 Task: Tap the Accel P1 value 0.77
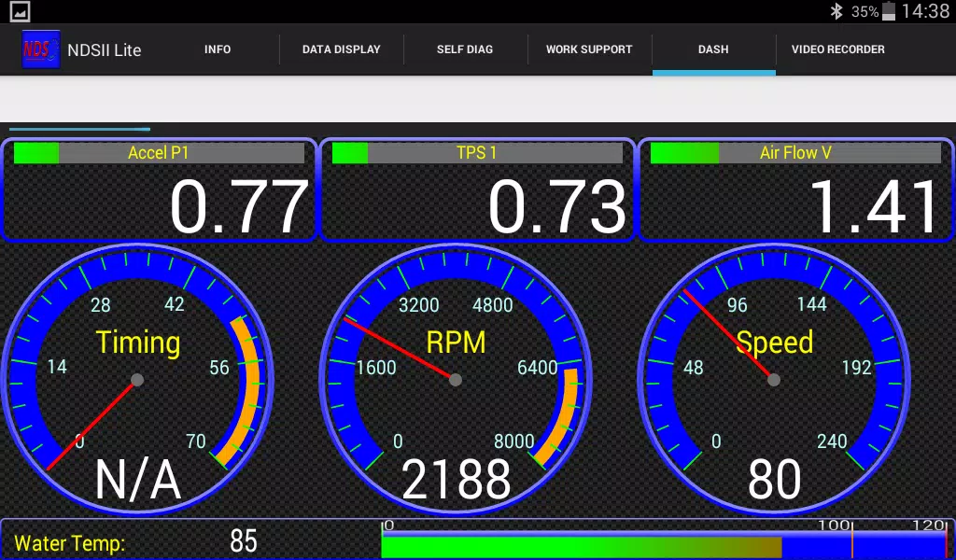(239, 207)
